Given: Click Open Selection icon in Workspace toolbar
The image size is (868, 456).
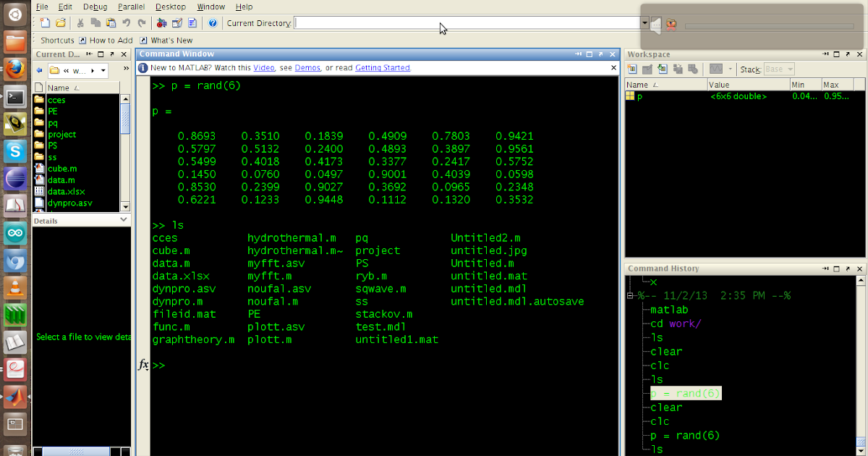Looking at the screenshot, I should 647,69.
